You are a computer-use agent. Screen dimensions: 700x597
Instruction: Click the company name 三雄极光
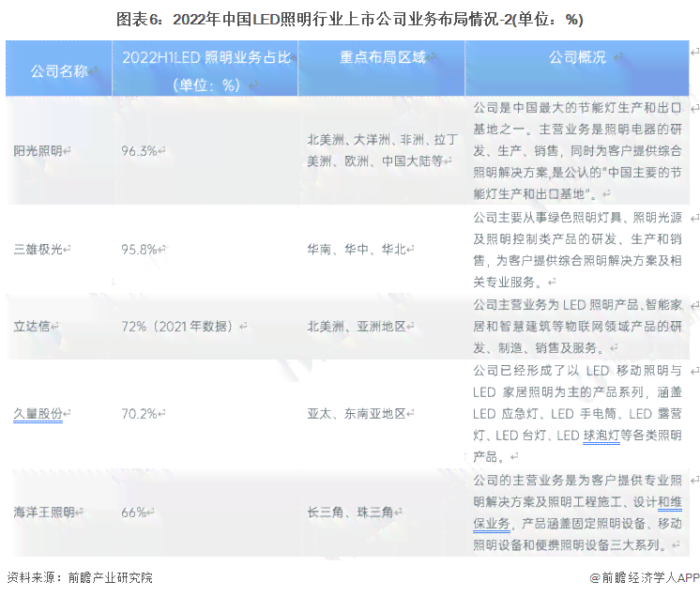coord(38,249)
